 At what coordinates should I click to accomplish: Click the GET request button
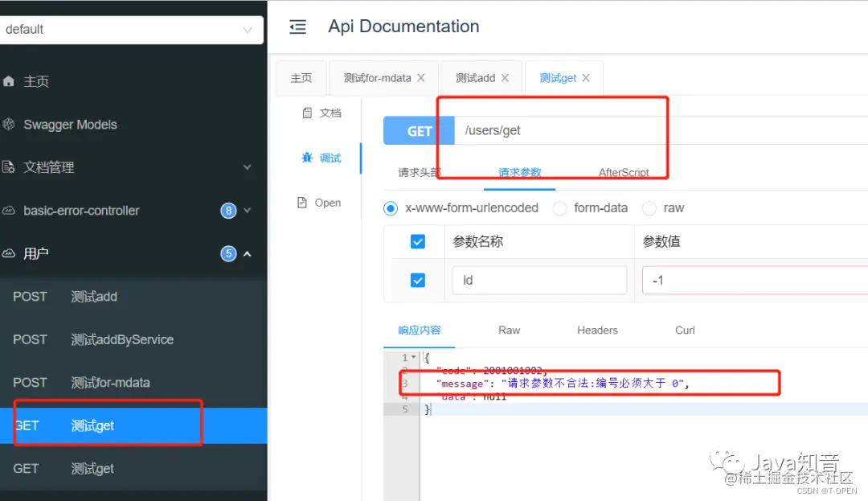coord(419,129)
